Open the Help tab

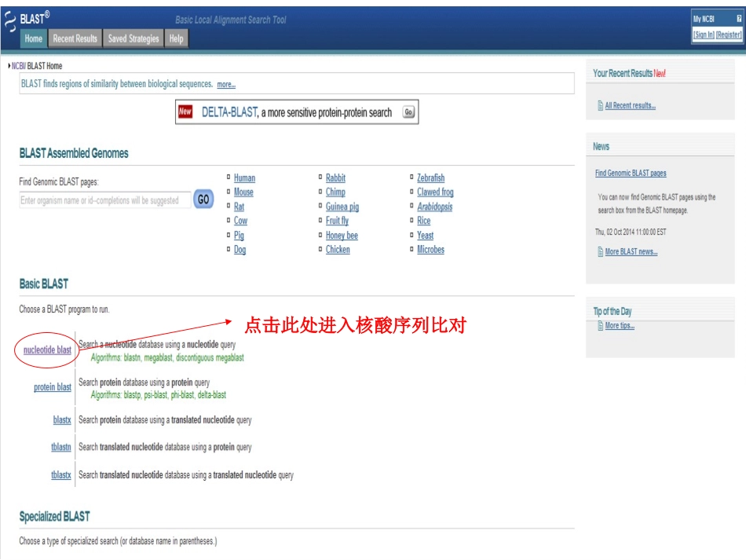coord(176,38)
